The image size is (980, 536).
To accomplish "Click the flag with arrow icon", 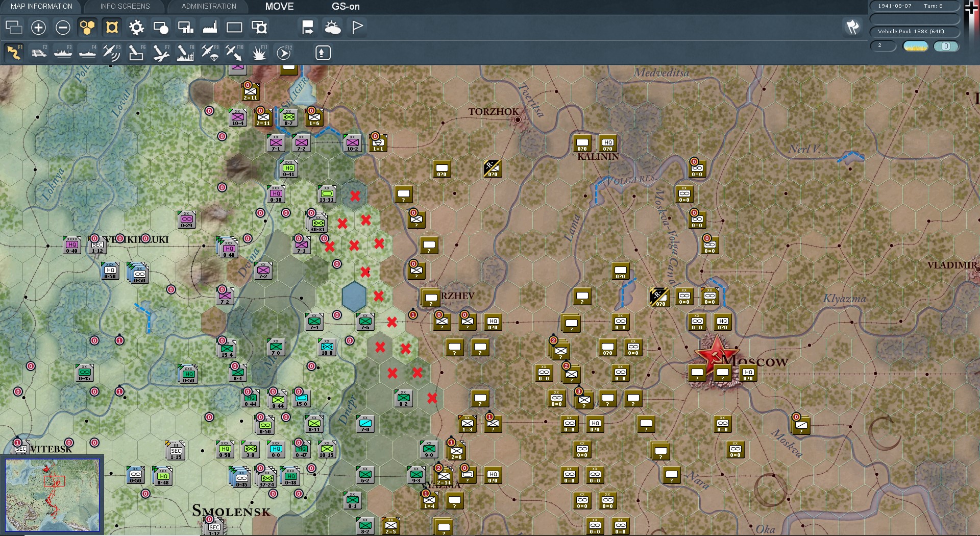I will click(308, 28).
